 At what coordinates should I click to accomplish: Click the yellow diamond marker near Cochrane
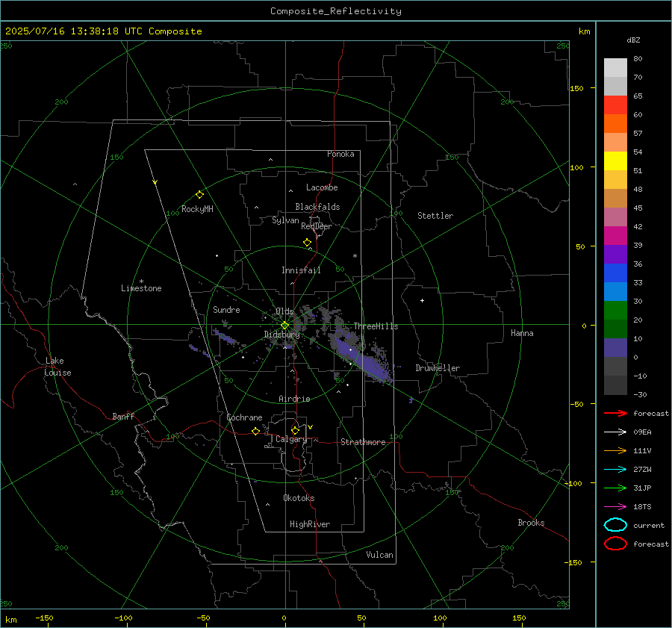point(255,432)
